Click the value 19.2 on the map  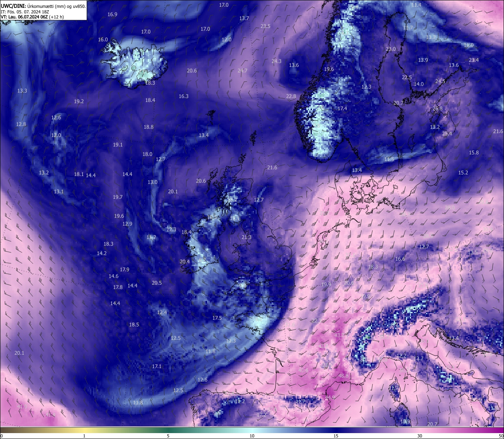point(79,101)
